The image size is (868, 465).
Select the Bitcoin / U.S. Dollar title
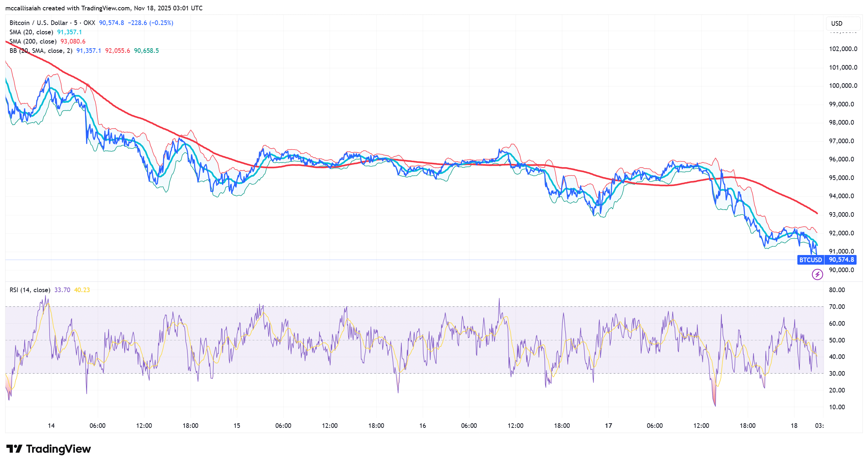(39, 23)
